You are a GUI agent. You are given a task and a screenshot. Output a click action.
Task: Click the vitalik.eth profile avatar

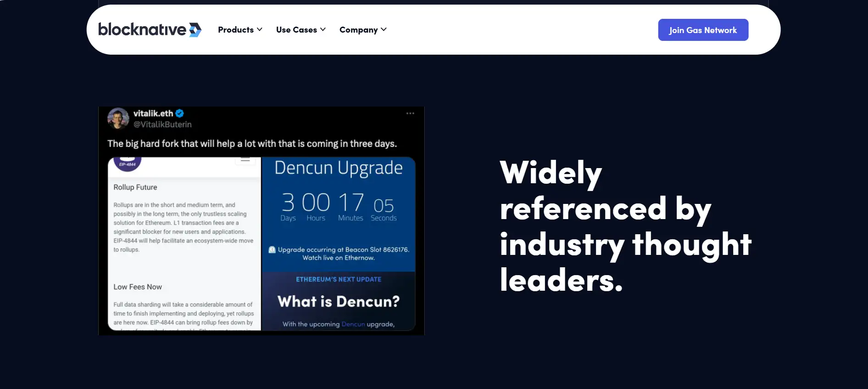tap(118, 118)
